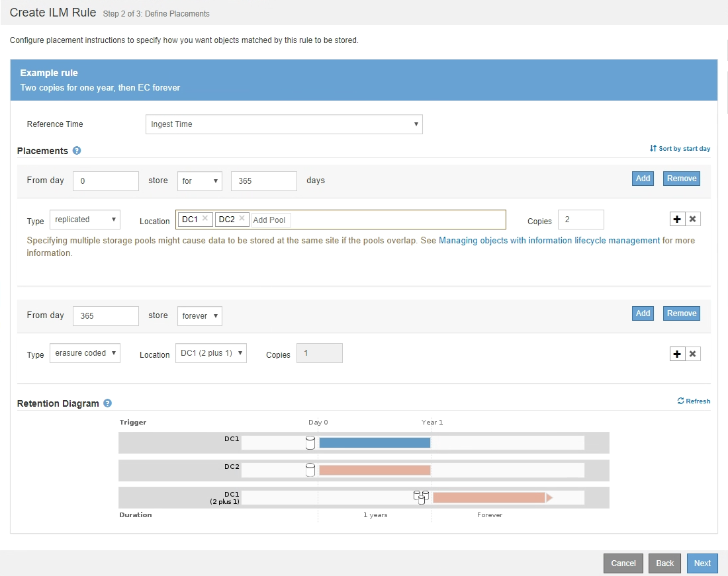Click the plus icon in the replicated placement row
Viewport: 728px width, 576px height.
pos(677,220)
